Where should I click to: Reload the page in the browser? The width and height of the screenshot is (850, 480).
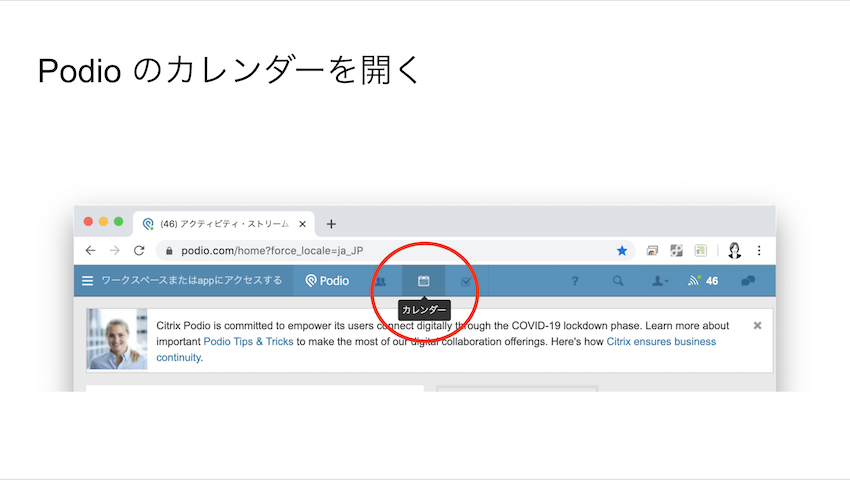tap(139, 250)
